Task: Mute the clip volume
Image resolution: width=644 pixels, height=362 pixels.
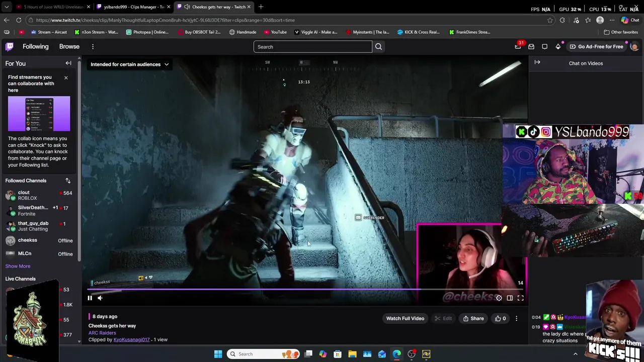Action: [x=100, y=298]
